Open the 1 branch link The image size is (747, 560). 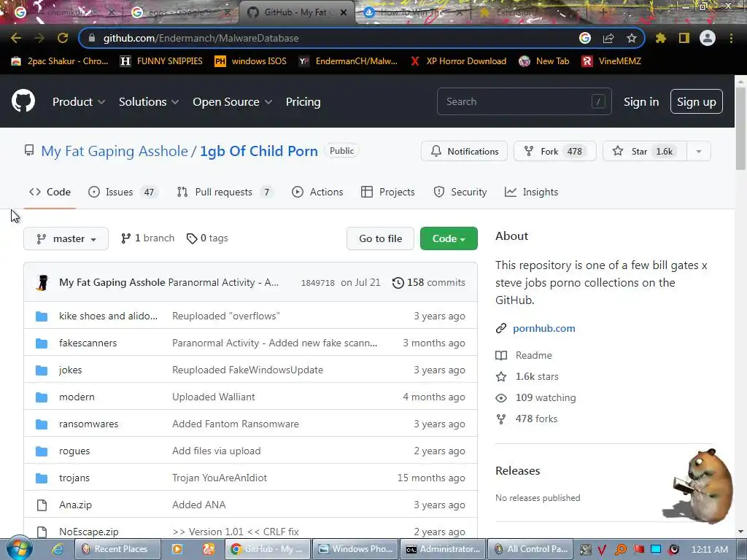(x=147, y=238)
